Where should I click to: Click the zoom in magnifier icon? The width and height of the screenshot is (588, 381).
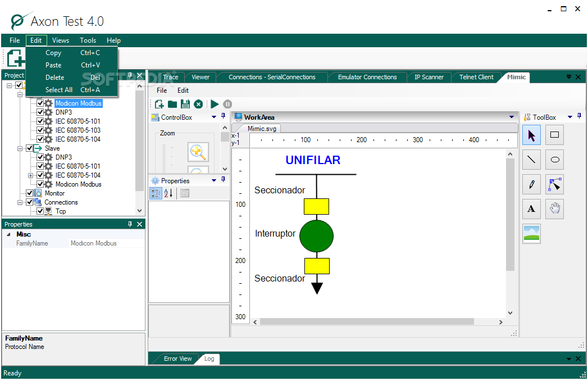[198, 152]
